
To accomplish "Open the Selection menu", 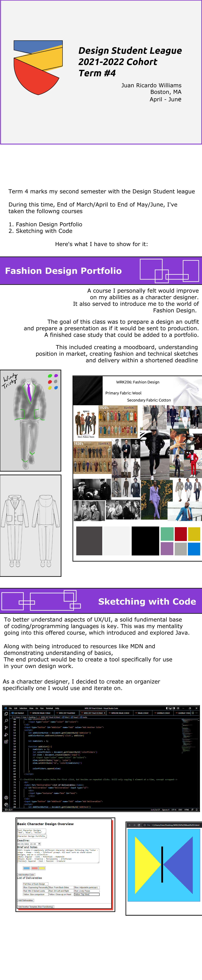I will pyautogui.click(x=23, y=708).
